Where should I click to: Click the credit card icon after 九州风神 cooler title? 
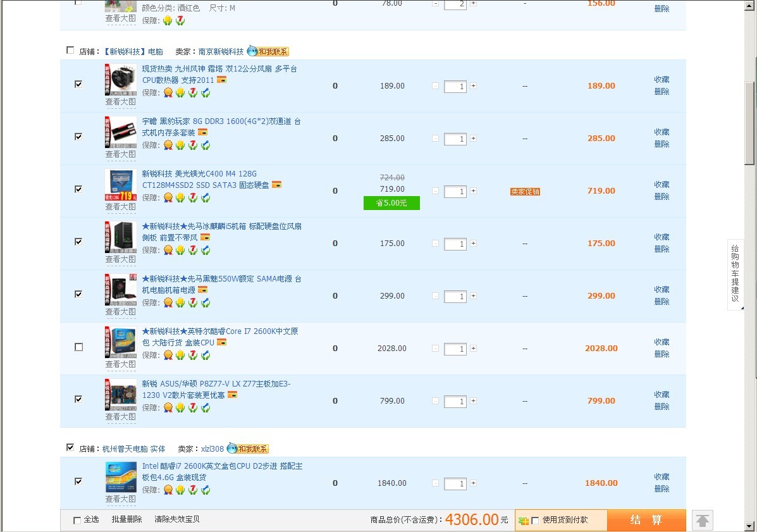[221, 80]
